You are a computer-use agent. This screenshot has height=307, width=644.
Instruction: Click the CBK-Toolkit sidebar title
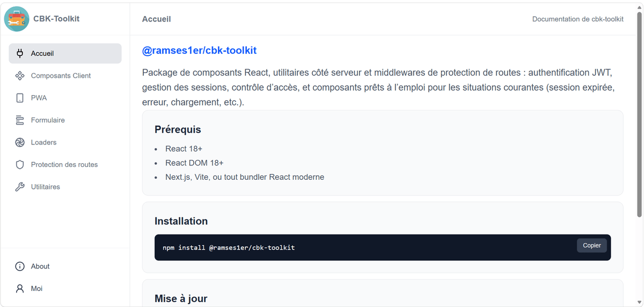pos(56,19)
